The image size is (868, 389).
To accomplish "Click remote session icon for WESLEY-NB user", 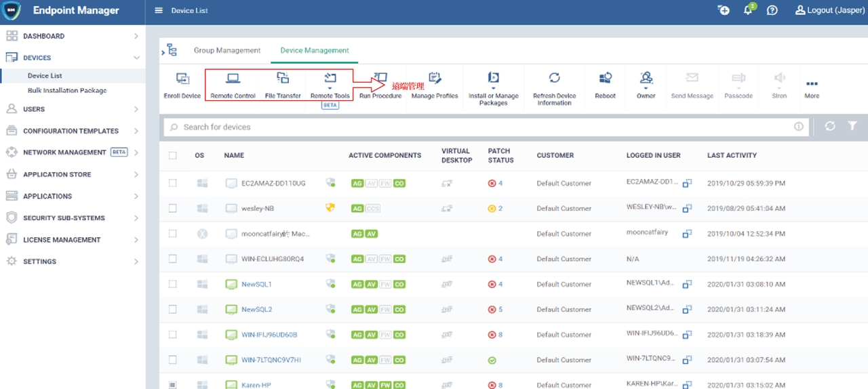I will [x=687, y=208].
